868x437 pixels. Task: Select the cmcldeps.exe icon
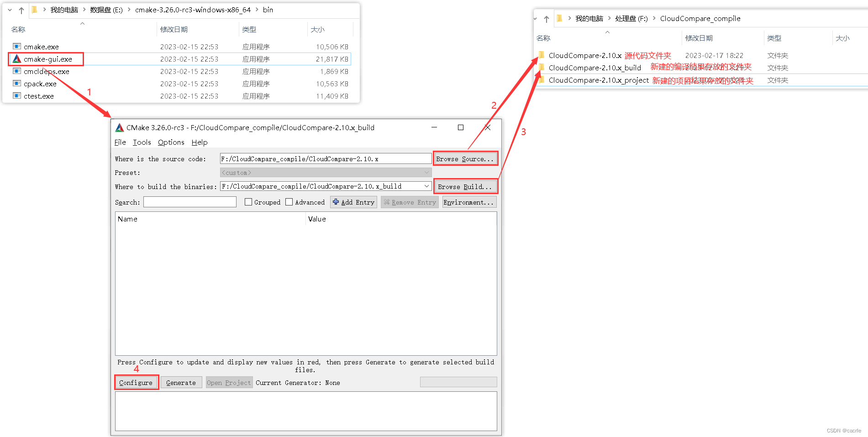click(x=16, y=71)
